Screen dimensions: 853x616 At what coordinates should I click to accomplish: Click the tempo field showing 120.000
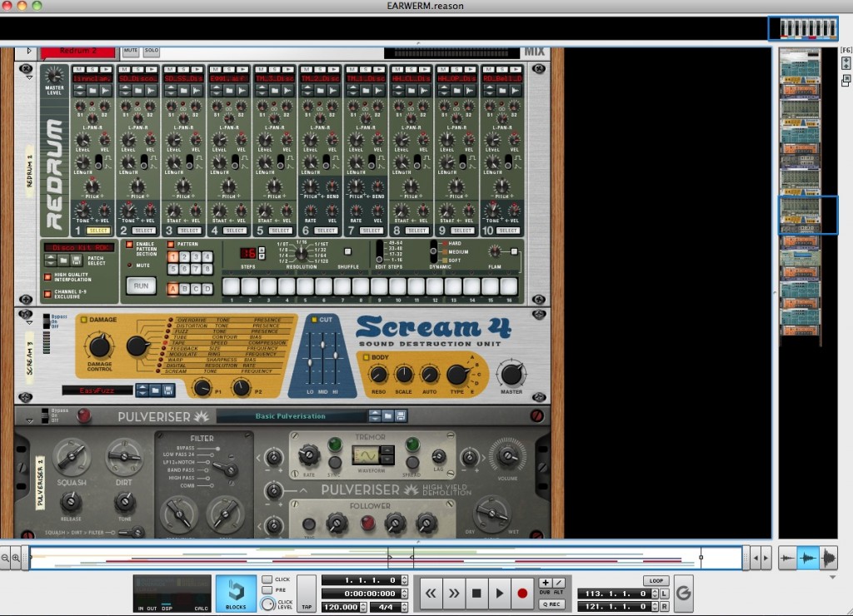point(341,607)
